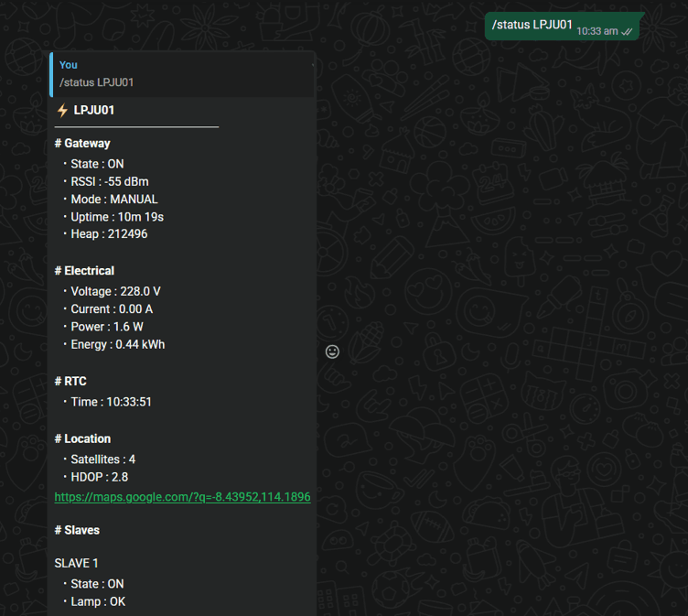Viewport: 688px width, 616px height.
Task: Select 'Uptime : 10m 19s' line
Action: (117, 217)
